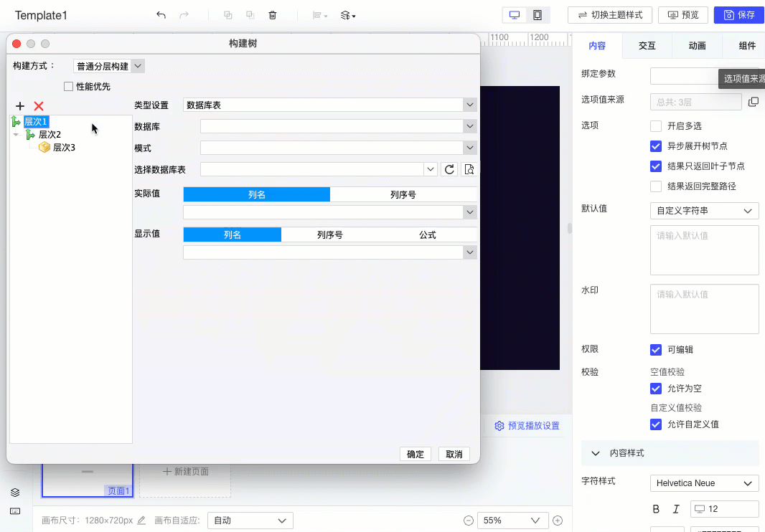Switch to the 内容 tab
Image resolution: width=765 pixels, height=532 pixels.
click(597, 46)
